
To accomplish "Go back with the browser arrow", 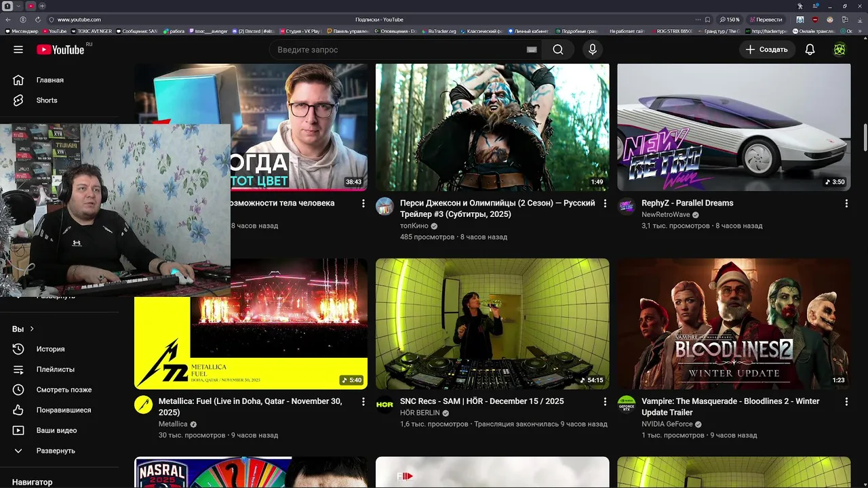I will pyautogui.click(x=8, y=20).
